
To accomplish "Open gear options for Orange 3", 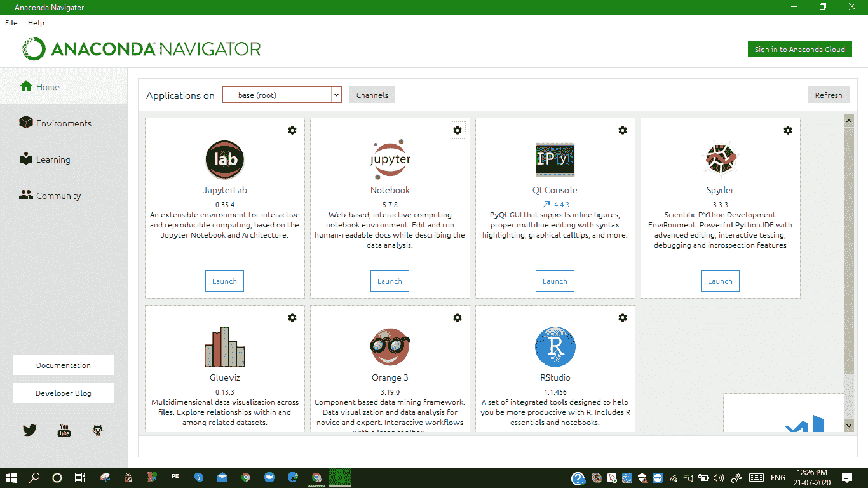I will [x=458, y=318].
